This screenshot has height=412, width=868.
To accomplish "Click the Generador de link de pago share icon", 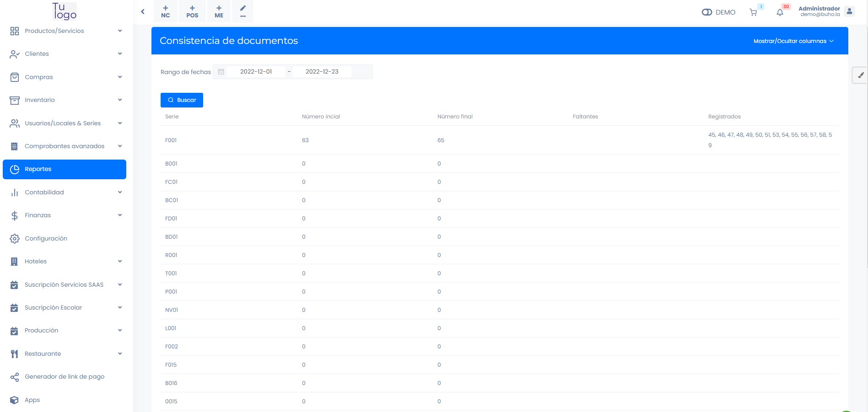I will click(x=15, y=377).
